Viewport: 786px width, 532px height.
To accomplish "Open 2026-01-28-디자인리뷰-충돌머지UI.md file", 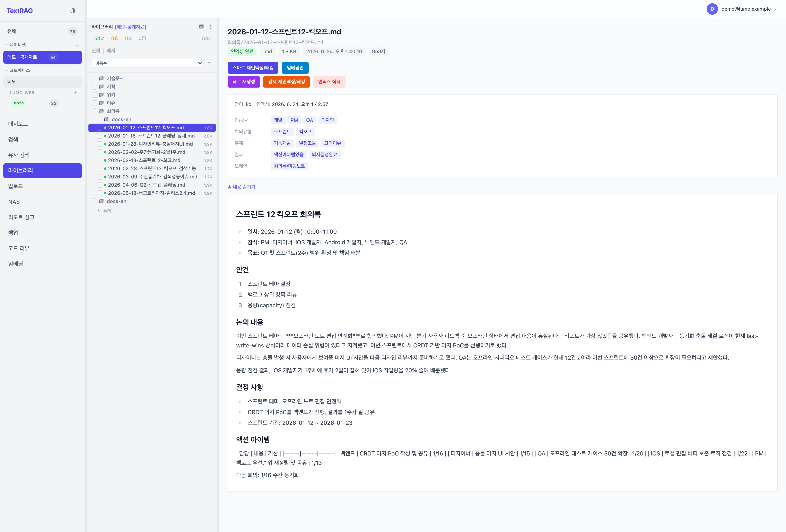I will (x=150, y=144).
